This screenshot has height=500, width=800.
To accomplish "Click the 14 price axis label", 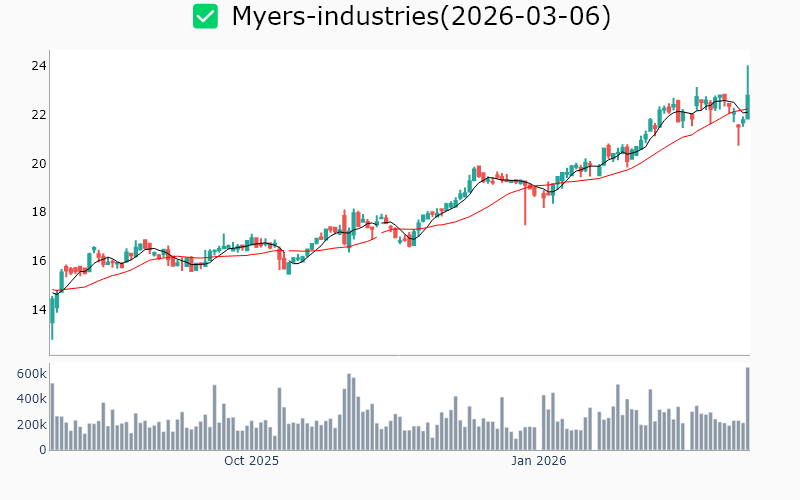I will (40, 310).
